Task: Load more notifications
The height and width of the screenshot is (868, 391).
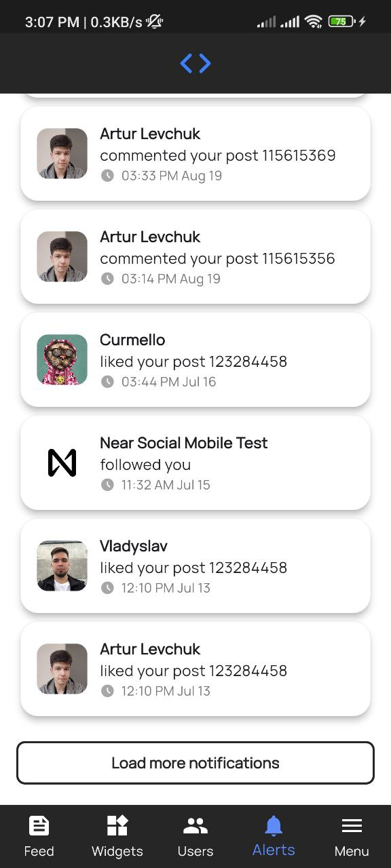Action: point(195,763)
